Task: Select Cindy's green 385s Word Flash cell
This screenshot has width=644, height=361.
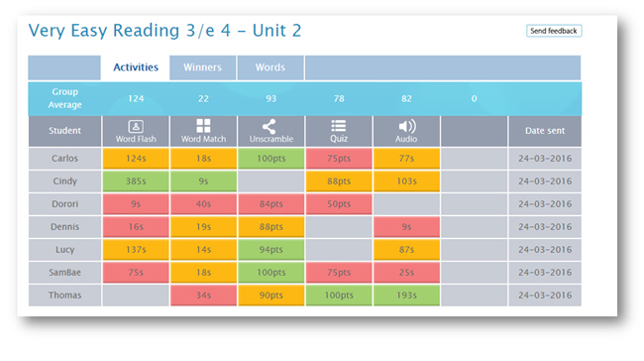Action: pos(136,181)
